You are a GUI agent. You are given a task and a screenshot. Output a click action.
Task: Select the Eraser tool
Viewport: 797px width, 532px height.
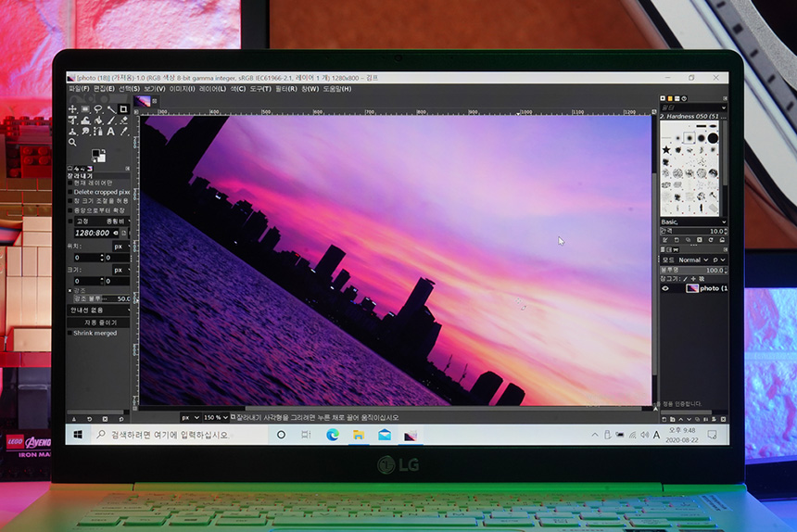tap(124, 120)
